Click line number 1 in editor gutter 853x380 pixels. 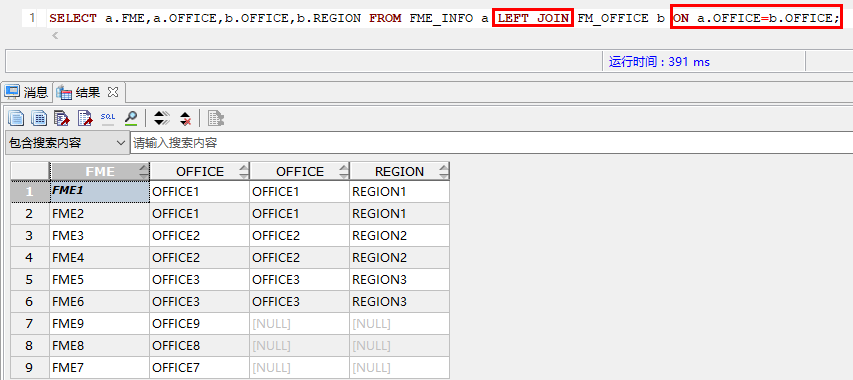click(32, 18)
